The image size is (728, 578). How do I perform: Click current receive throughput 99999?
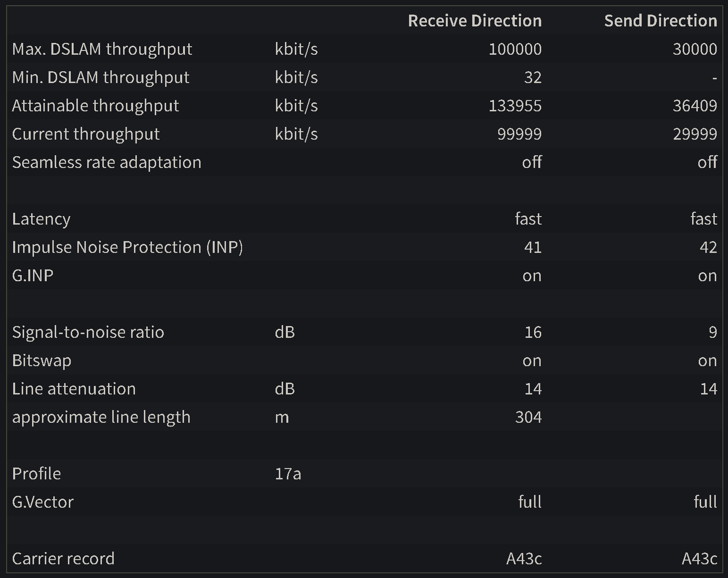519,134
